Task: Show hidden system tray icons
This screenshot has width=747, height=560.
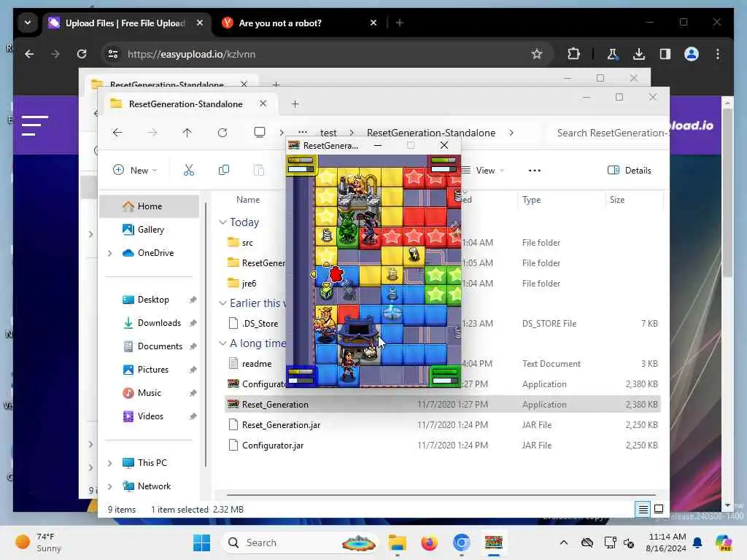Action: 564,542
